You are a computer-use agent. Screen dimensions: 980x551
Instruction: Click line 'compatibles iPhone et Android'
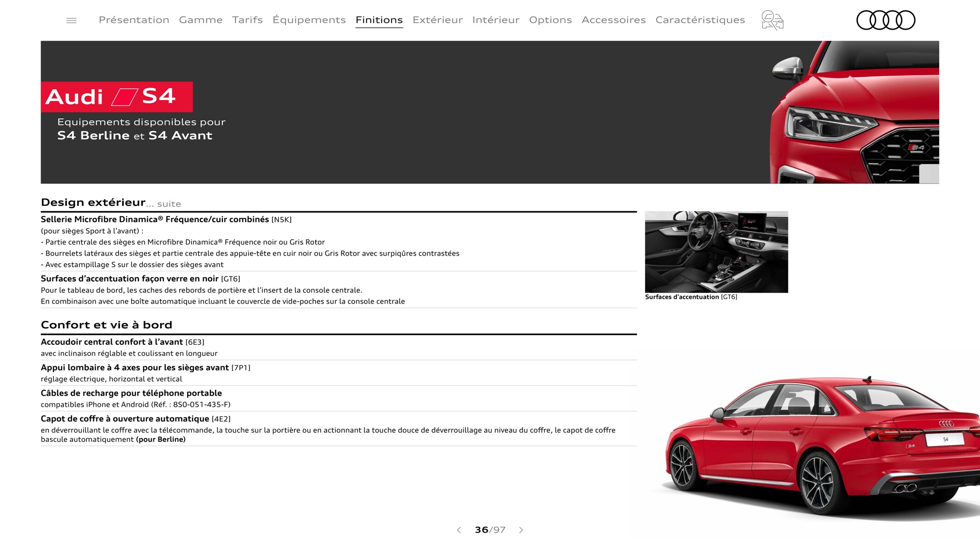[136, 405]
